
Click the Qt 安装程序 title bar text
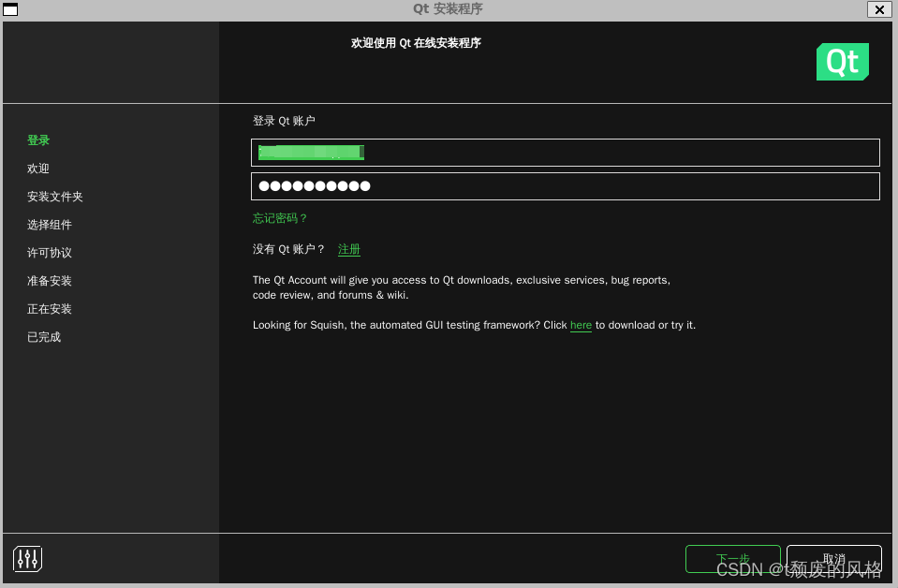(448, 8)
